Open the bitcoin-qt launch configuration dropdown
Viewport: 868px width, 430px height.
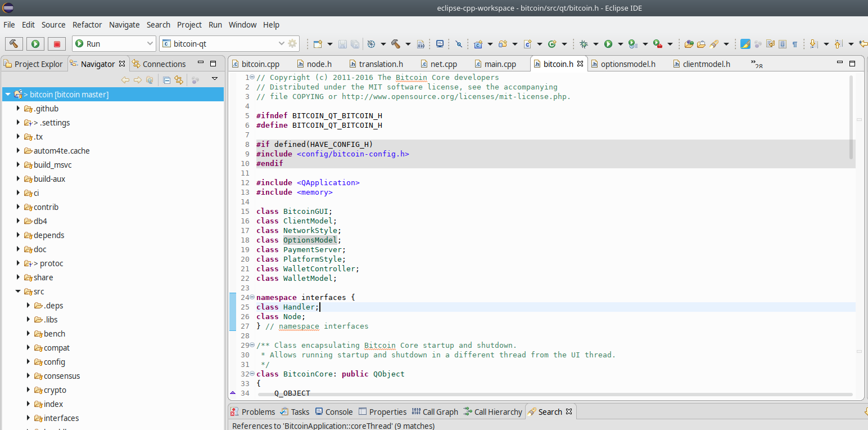282,43
